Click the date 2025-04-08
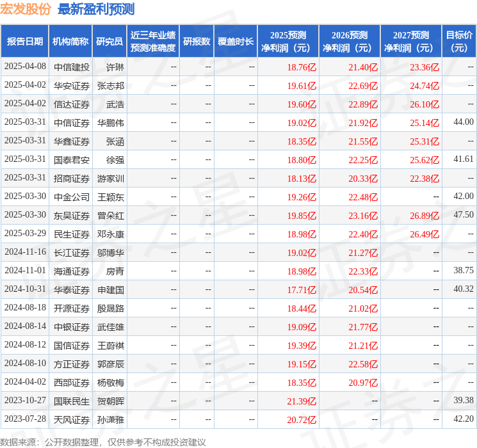The height and width of the screenshot is (448, 477). coord(25,67)
